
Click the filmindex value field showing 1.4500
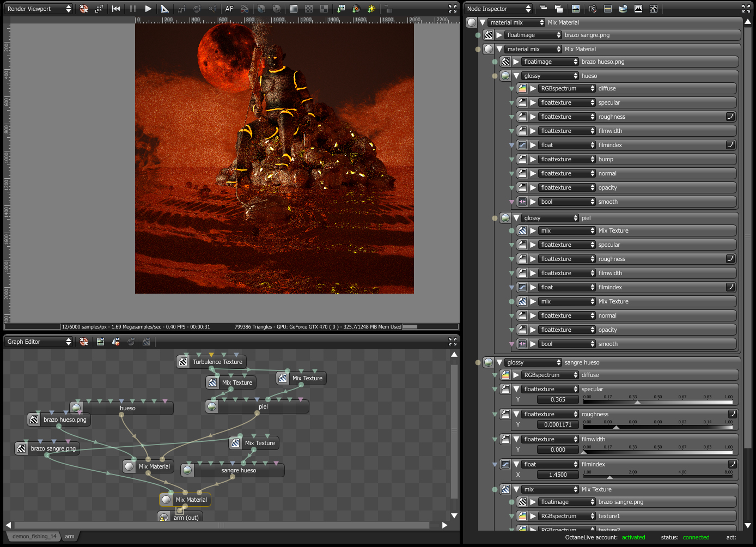tap(558, 475)
